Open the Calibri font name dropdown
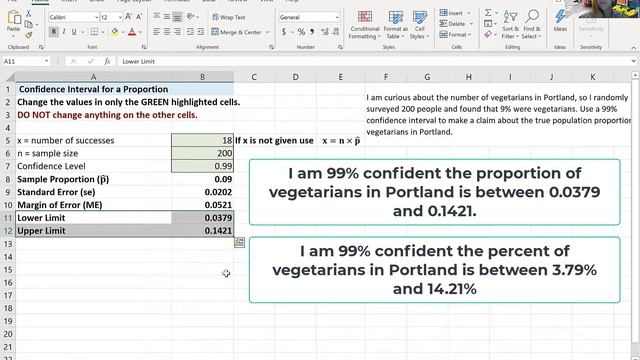Viewport: 640px width, 360px height. click(97, 17)
